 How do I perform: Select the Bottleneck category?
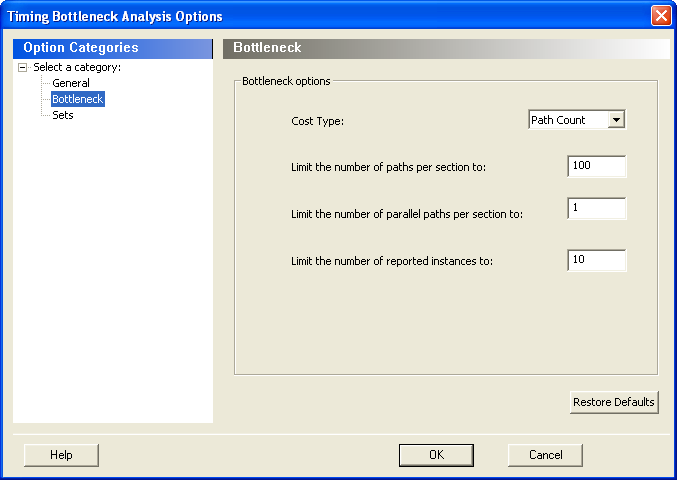click(78, 99)
